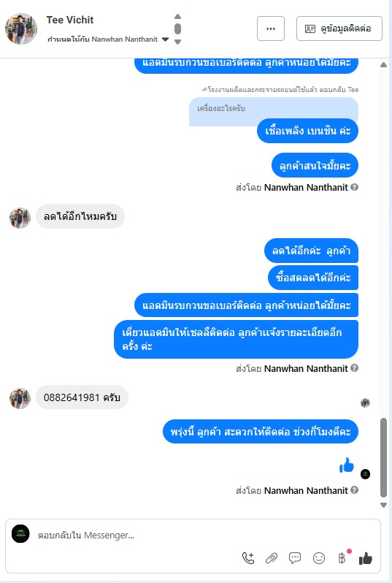This screenshot has width=392, height=583.
Task: Click the baht payment request icon
Action: [342, 558]
